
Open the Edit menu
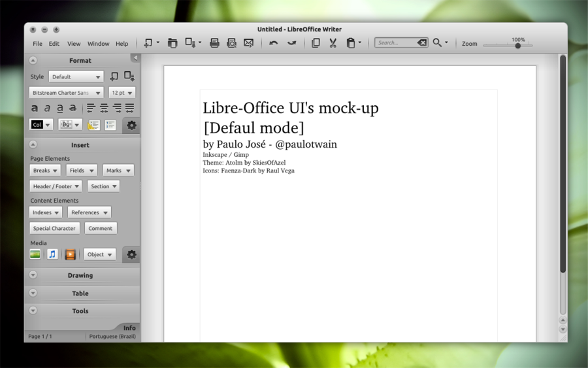(54, 44)
